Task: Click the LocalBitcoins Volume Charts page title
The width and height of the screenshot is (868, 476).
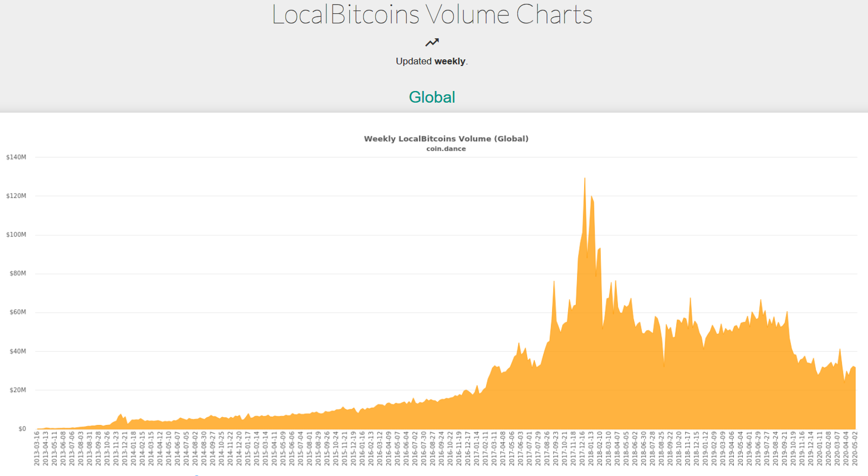Action: tap(432, 14)
